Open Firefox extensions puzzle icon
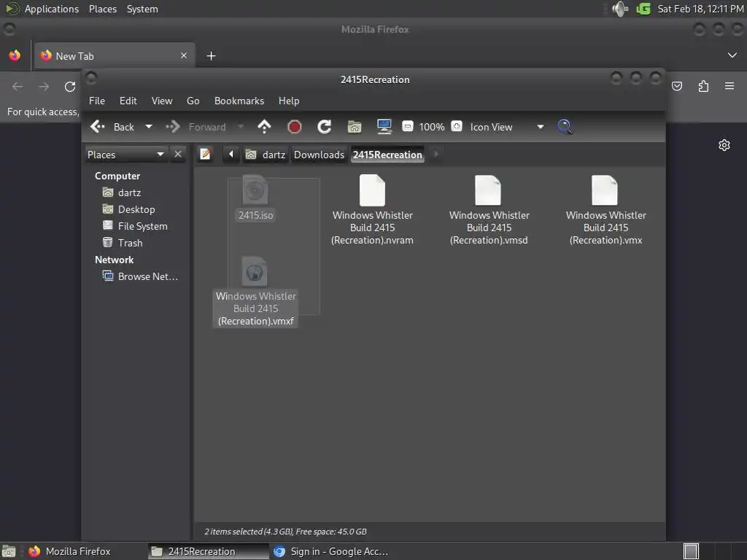Viewport: 747px width, 560px height. (703, 86)
